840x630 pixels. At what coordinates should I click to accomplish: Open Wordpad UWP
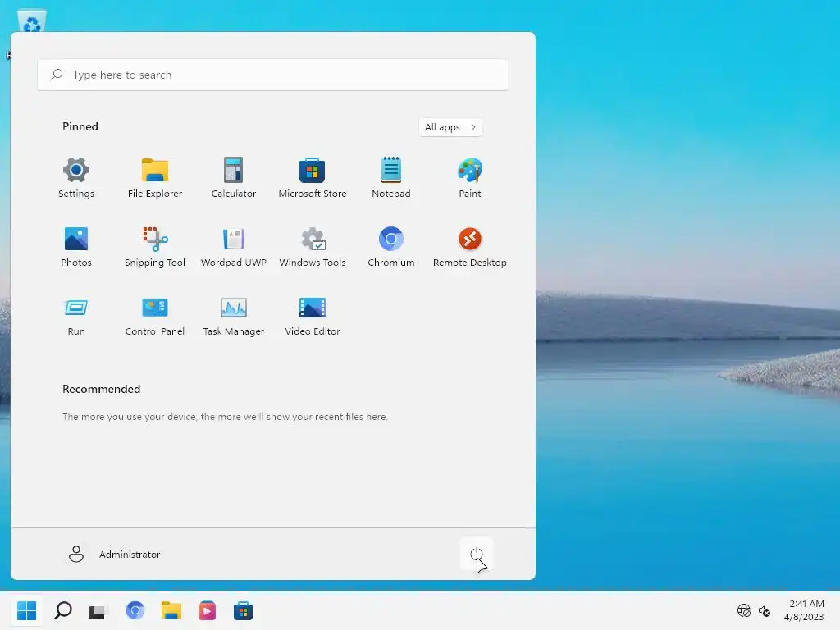coord(234,247)
